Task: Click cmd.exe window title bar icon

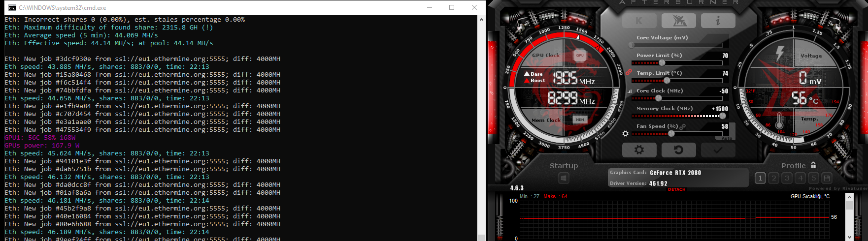Action: point(12,7)
